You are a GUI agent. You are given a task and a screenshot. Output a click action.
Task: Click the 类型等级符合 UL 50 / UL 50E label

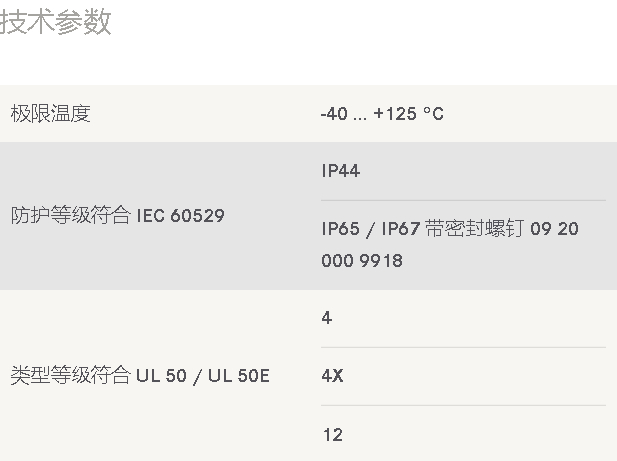pyautogui.click(x=140, y=375)
